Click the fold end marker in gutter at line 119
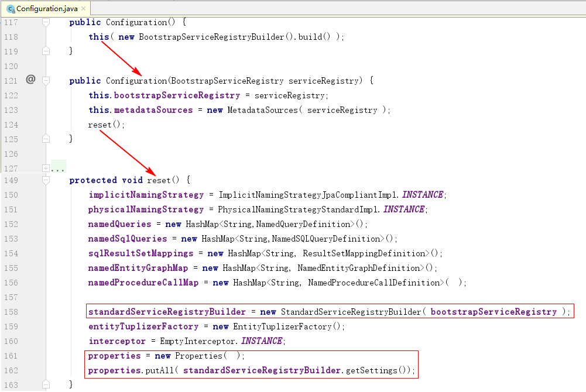 (x=46, y=50)
